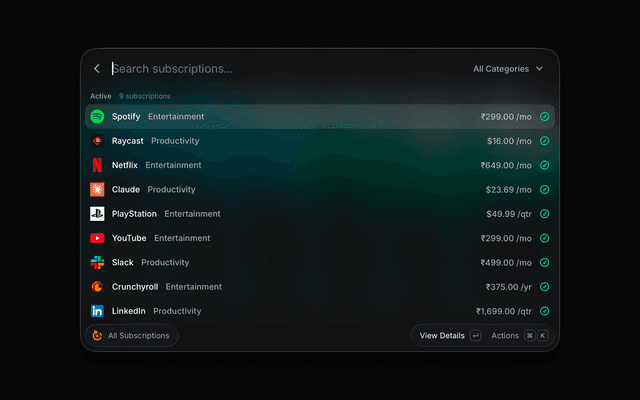Click the ₹649.00 /mo price
Viewport: 640px width, 400px height.
click(x=506, y=165)
